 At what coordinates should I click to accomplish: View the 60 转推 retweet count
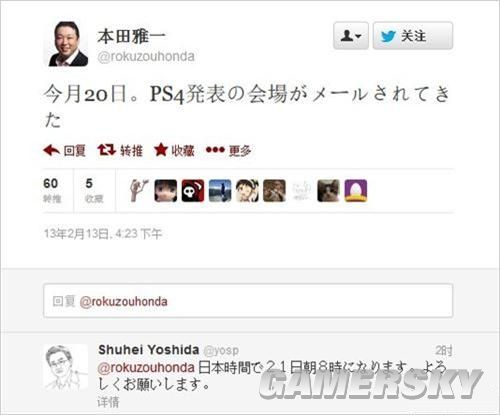click(52, 191)
